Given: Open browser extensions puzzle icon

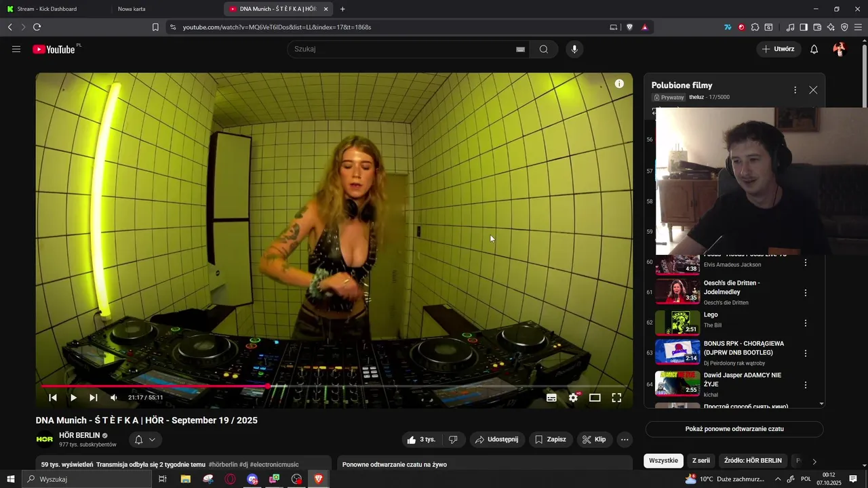Looking at the screenshot, I should 755,27.
